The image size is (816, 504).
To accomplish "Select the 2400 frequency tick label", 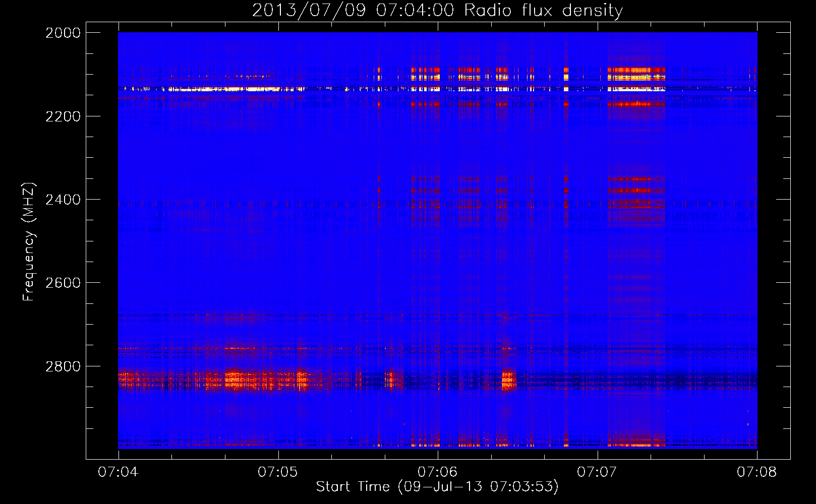I will click(63, 200).
